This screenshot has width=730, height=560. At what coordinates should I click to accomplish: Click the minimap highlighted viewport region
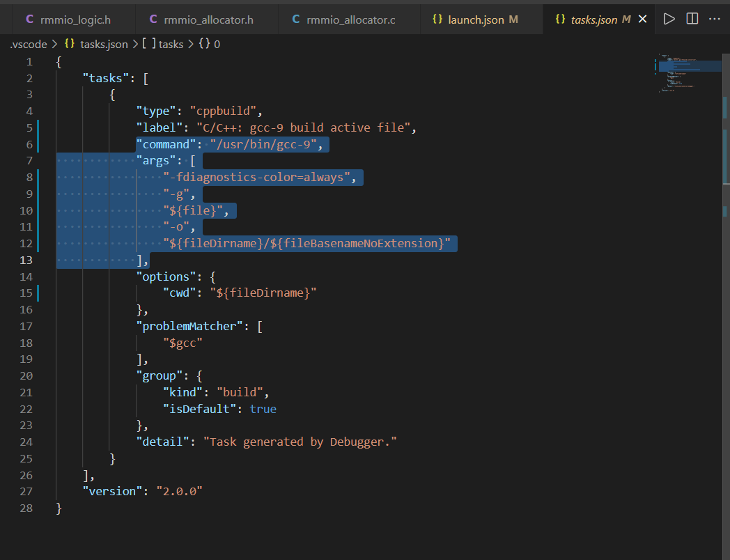click(690, 66)
